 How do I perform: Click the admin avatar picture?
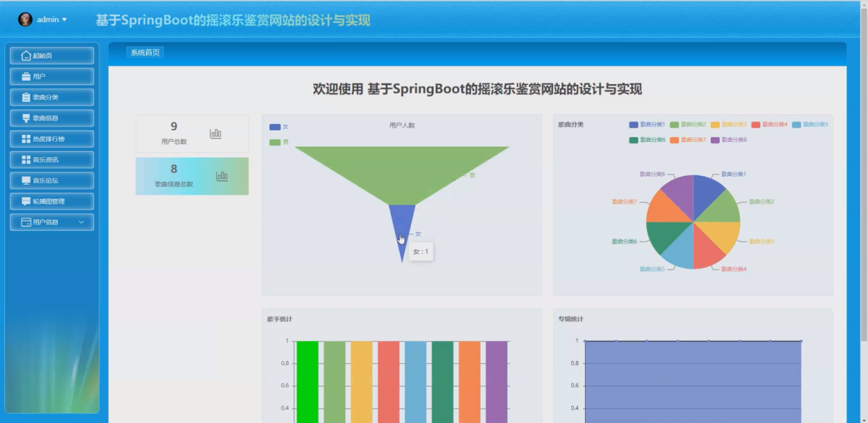[25, 19]
